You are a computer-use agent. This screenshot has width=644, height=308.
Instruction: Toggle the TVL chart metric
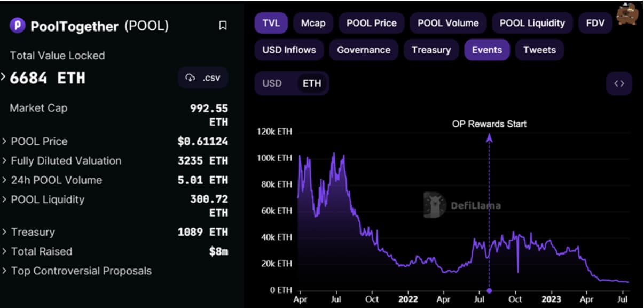tap(271, 23)
